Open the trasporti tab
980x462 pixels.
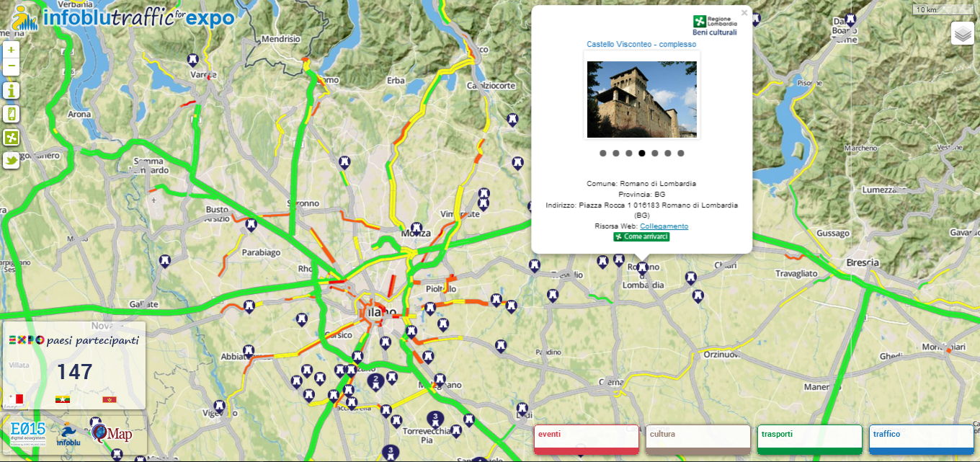809,439
